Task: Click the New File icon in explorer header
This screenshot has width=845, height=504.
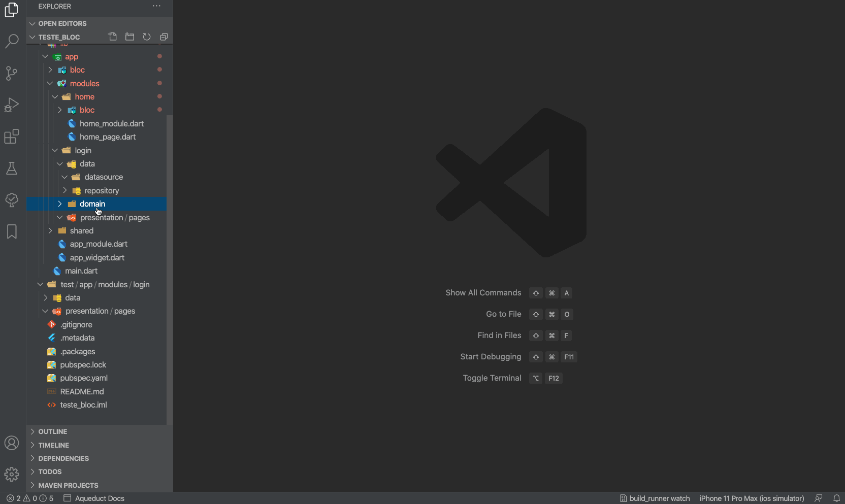Action: [113, 37]
